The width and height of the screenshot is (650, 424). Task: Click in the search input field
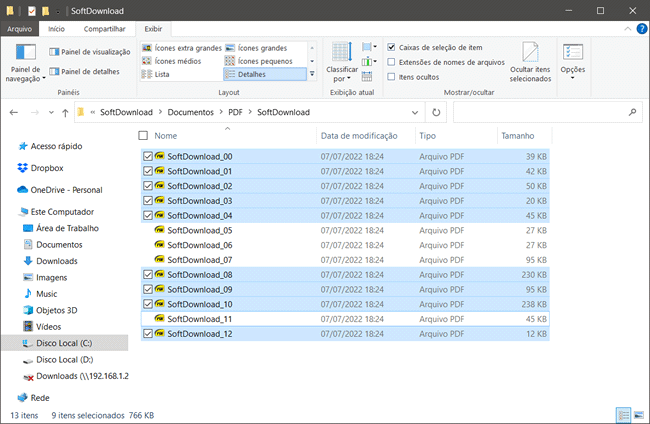(x=545, y=112)
